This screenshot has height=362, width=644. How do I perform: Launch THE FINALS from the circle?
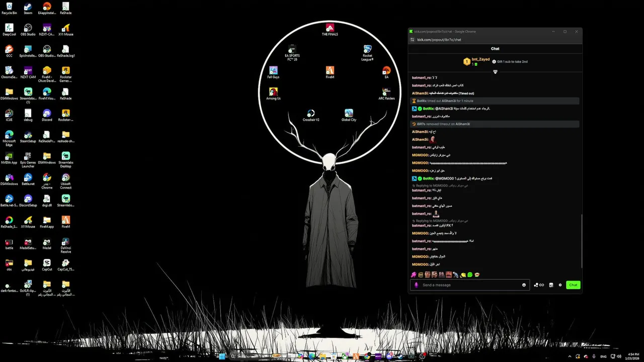(330, 30)
